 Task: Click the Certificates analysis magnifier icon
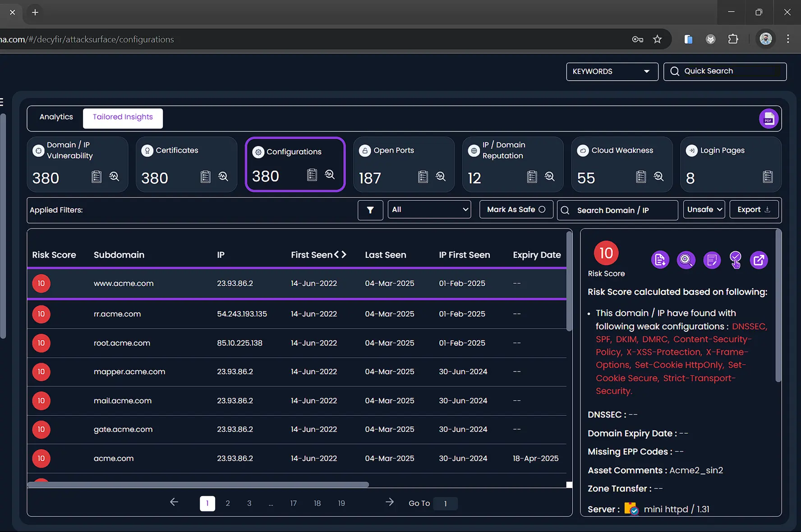coord(223,177)
